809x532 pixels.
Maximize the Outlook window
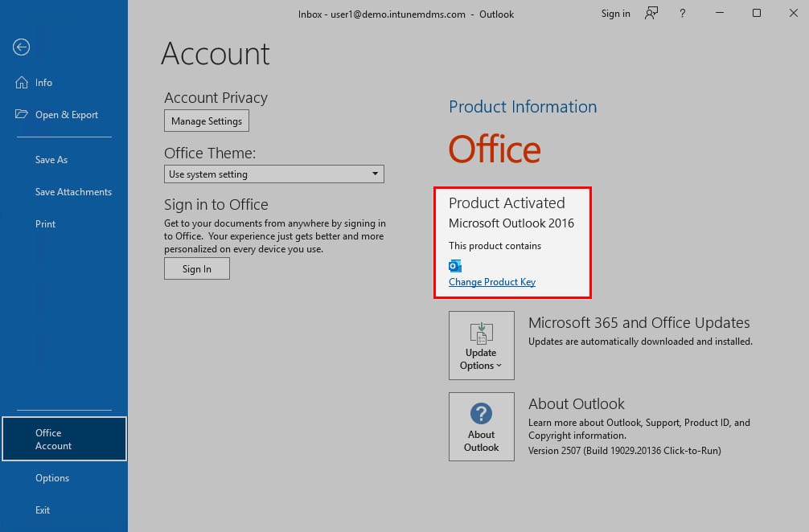(757, 13)
